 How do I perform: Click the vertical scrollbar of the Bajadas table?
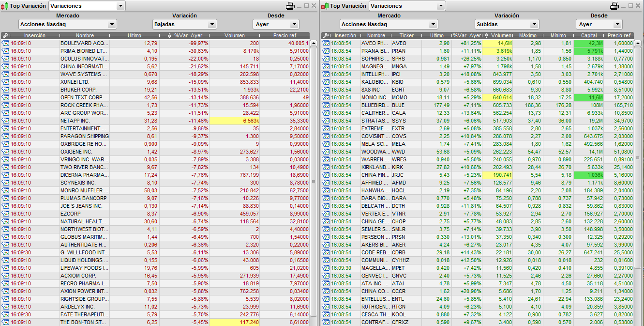[314, 182]
